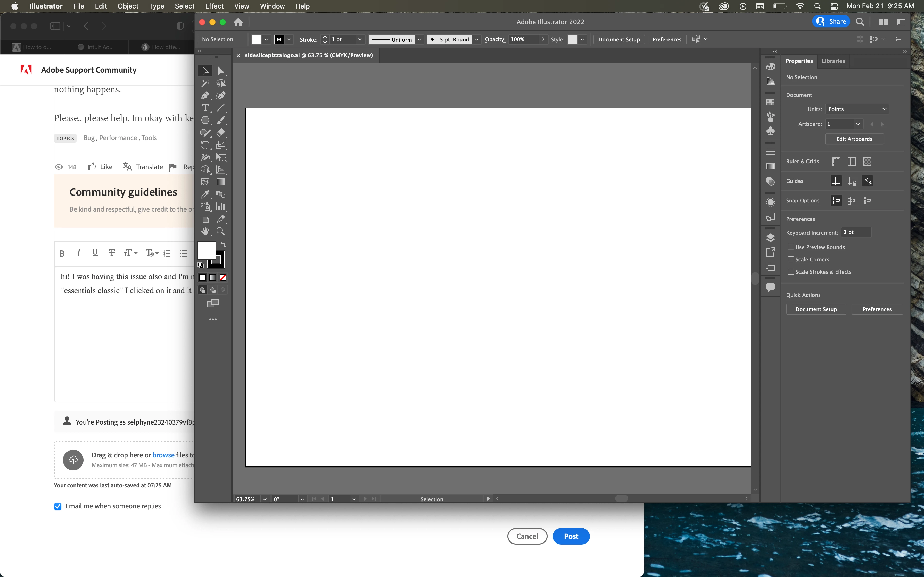The height and width of the screenshot is (577, 924).
Task: Select the Direct Selection tool
Action: click(221, 71)
